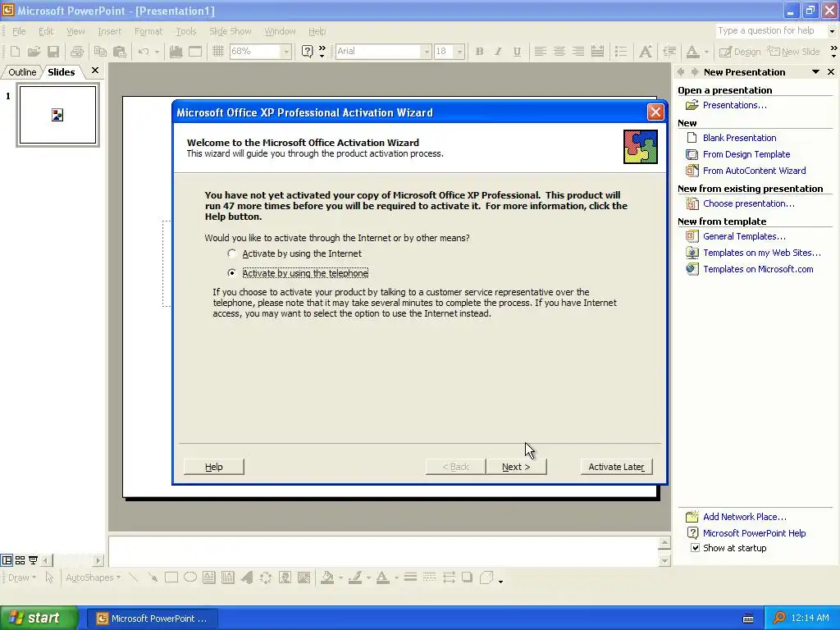Open the Draw menu dropdown

[22, 577]
